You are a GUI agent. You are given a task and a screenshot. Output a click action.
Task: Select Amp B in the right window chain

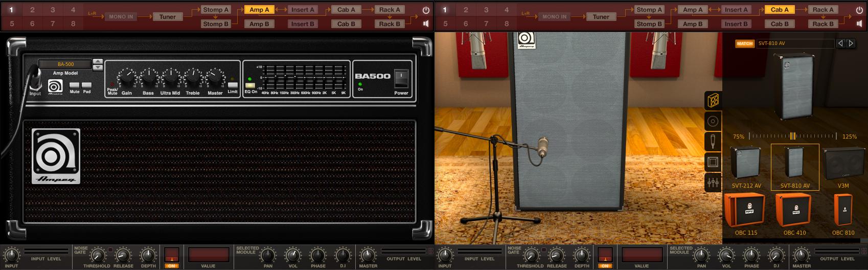(693, 24)
